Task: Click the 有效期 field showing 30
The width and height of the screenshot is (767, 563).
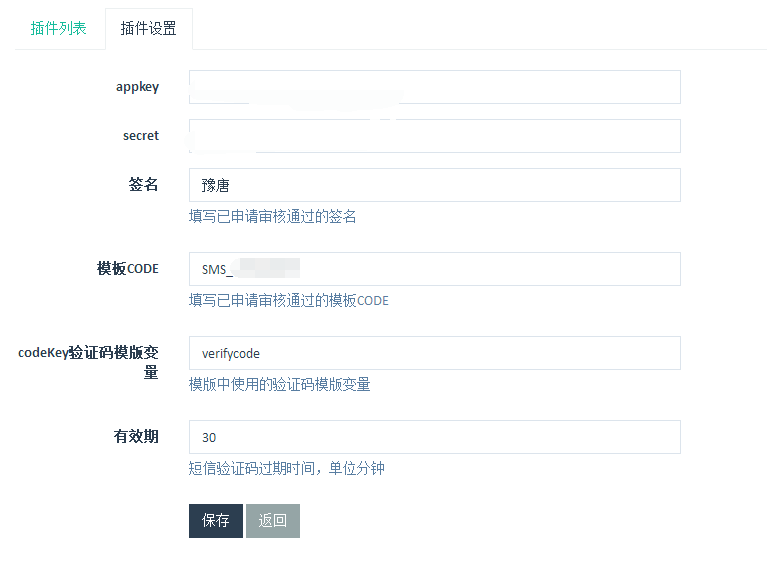Action: point(434,437)
